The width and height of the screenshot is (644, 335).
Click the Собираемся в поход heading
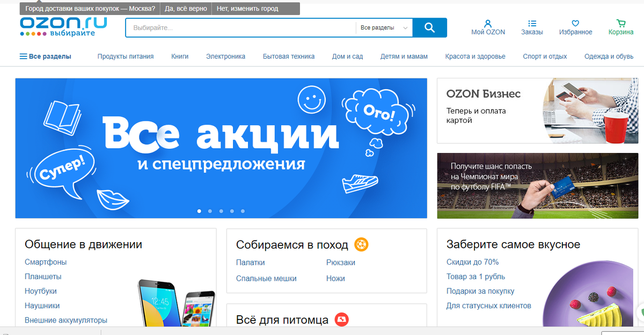292,245
